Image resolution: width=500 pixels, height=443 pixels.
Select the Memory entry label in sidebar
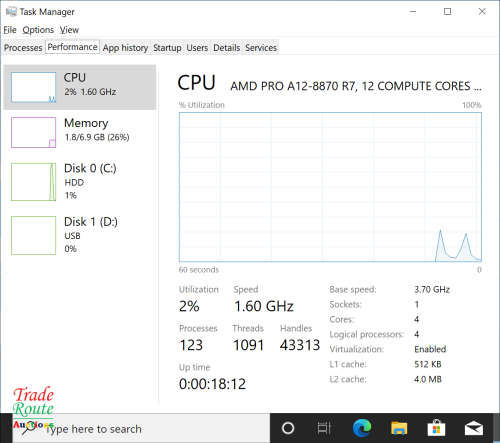86,123
